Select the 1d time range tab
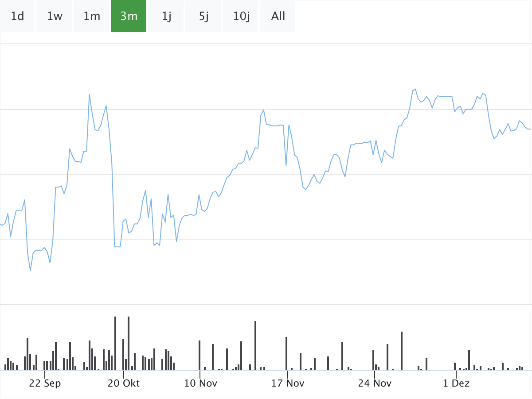The image size is (532, 399). pyautogui.click(x=17, y=16)
